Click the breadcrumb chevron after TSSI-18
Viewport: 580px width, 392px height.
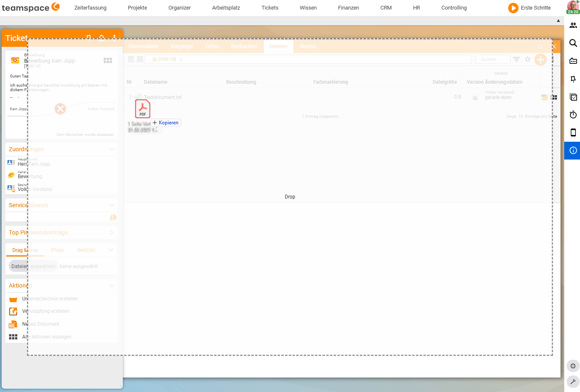[181, 60]
